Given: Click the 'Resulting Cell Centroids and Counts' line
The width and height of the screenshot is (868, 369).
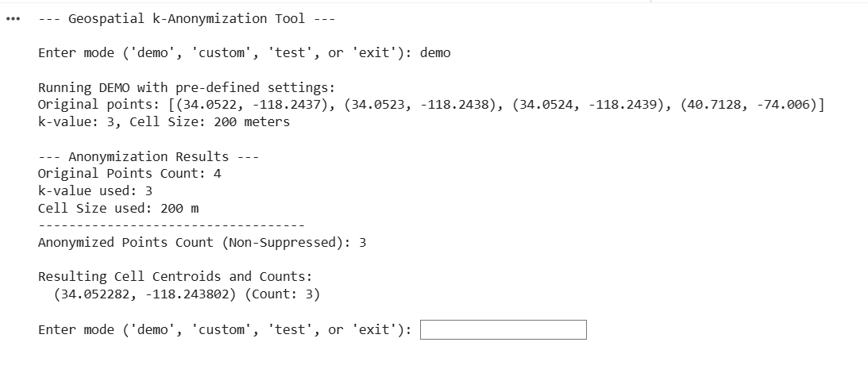Looking at the screenshot, I should [176, 277].
